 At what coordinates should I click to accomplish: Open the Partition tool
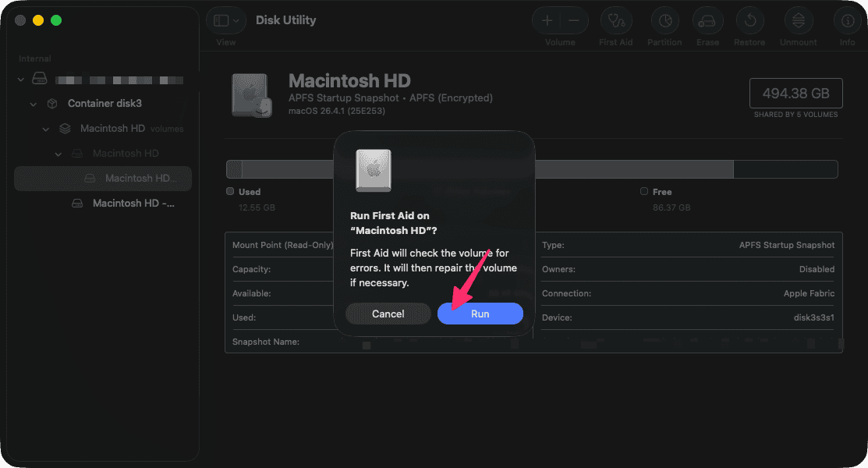664,21
